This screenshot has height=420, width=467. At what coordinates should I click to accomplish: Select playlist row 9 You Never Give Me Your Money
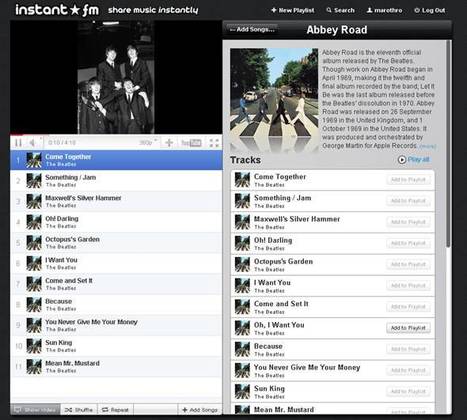pyautogui.click(x=116, y=325)
